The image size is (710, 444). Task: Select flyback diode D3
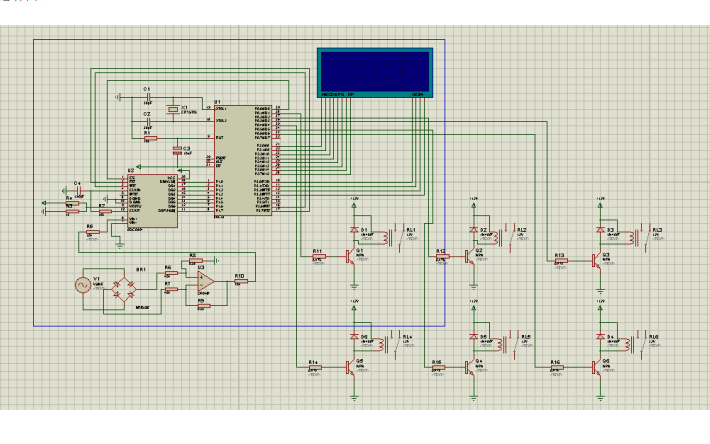point(600,230)
